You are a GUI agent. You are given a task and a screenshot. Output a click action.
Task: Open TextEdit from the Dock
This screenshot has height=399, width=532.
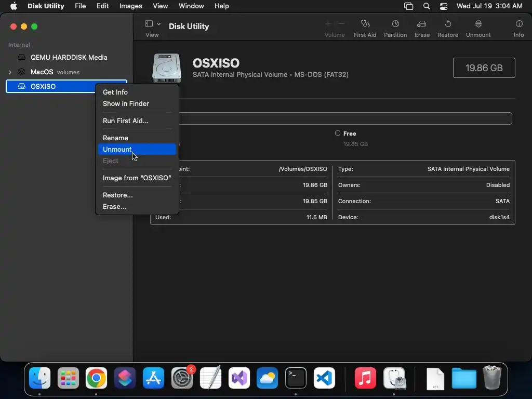210,378
